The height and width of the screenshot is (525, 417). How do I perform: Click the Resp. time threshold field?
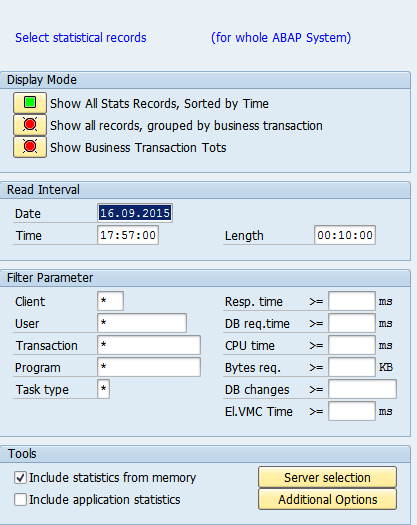tap(352, 301)
